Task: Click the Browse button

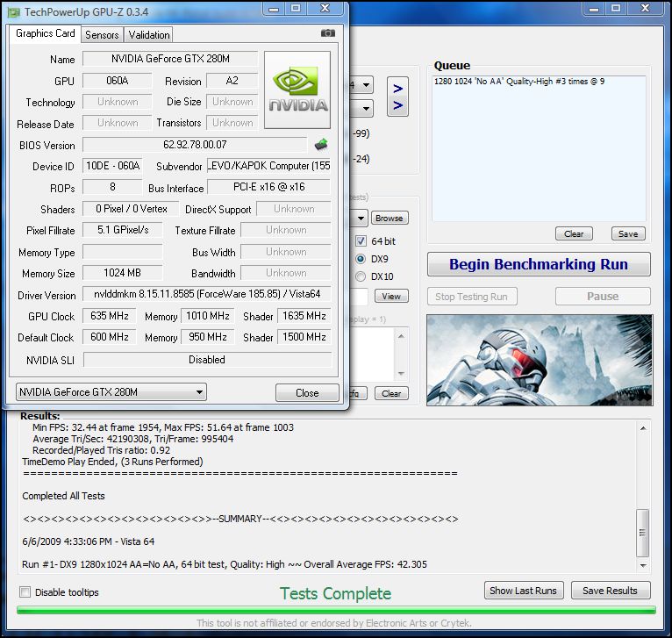Action: tap(390, 218)
